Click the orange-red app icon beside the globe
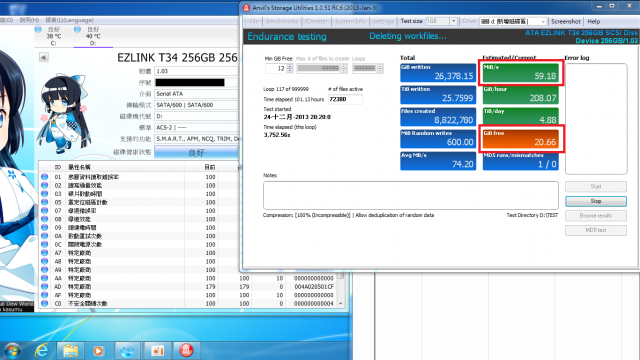 [157, 351]
